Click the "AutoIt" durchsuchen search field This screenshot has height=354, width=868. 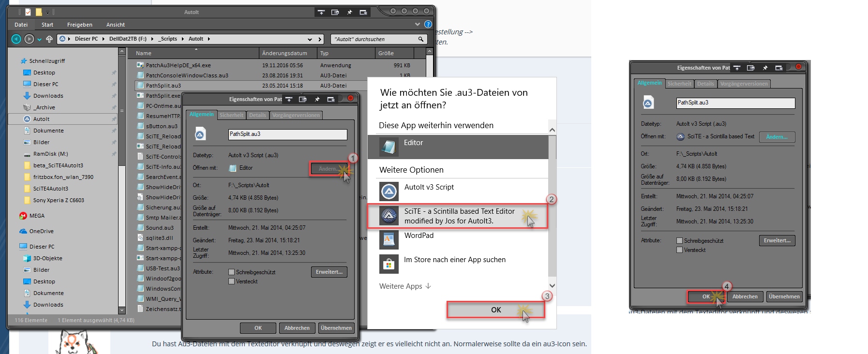pyautogui.click(x=374, y=39)
